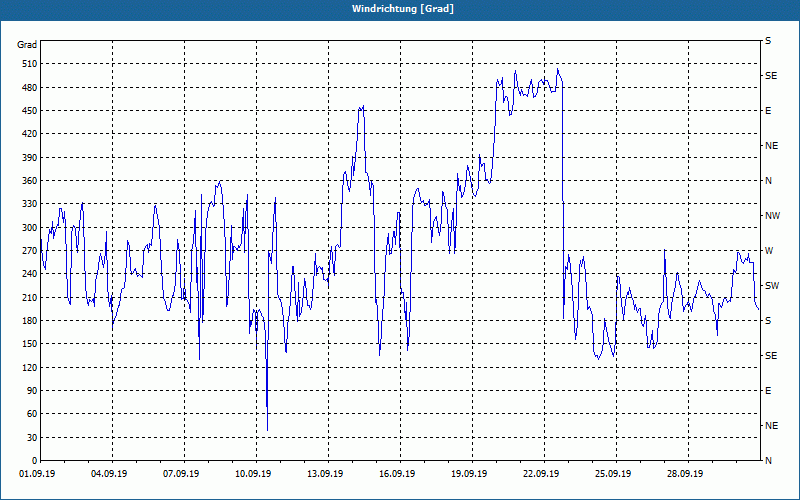Click the NW compass label on the right axis

pos(772,216)
